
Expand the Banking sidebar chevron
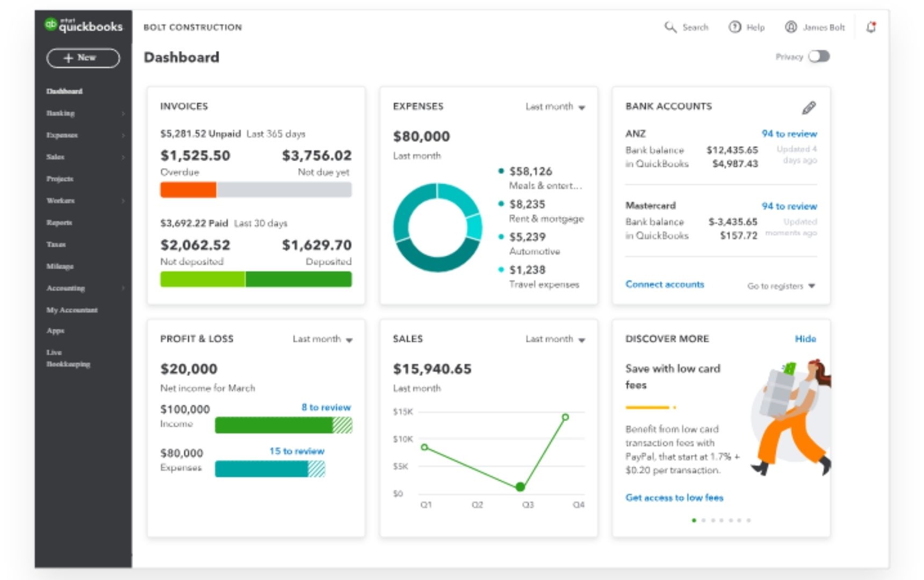(x=123, y=113)
